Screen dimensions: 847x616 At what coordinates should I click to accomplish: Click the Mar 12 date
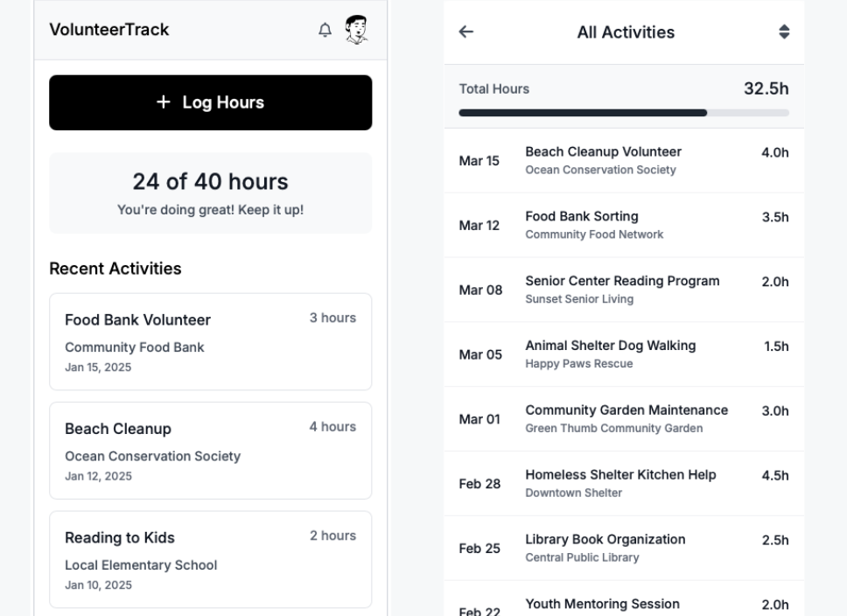[479, 226]
